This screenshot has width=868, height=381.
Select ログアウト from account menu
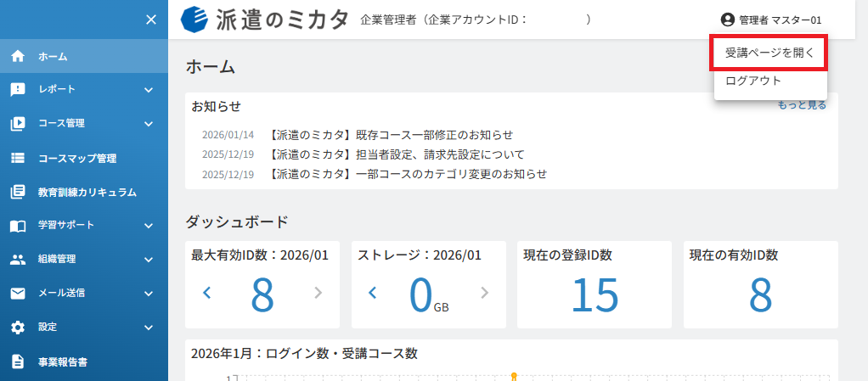[x=770, y=81]
